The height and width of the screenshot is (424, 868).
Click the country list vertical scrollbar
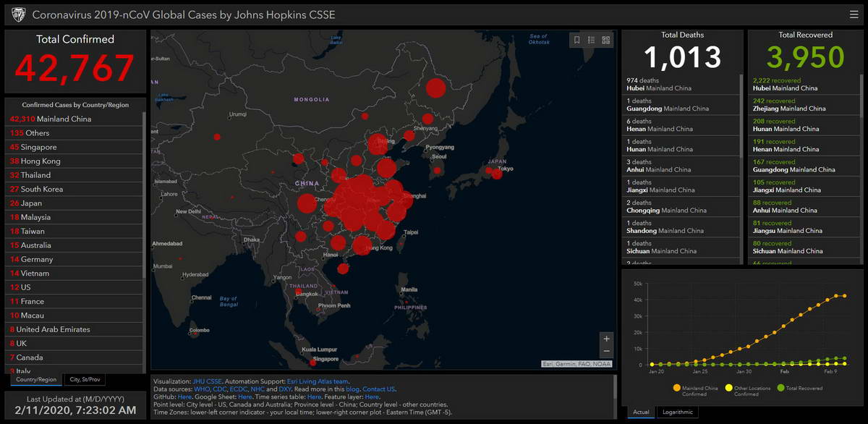tap(144, 217)
